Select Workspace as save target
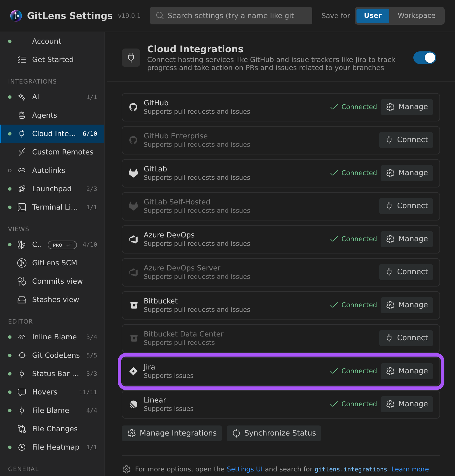The width and height of the screenshot is (455, 476). click(417, 16)
